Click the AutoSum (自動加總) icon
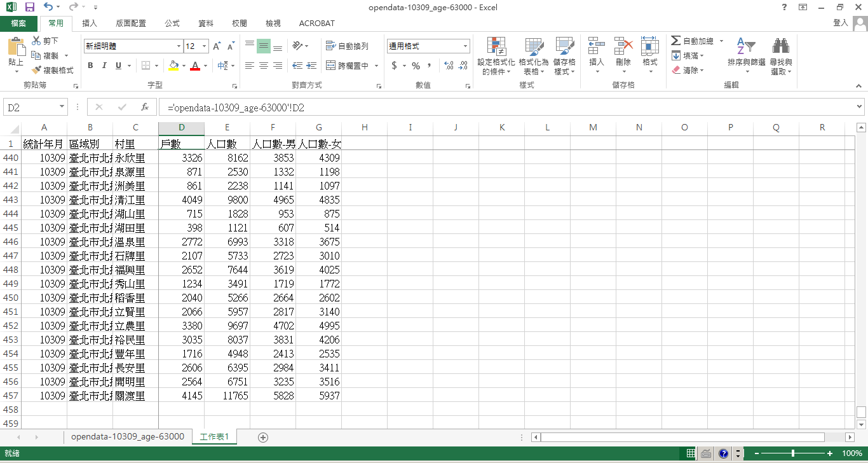This screenshot has width=868, height=463. pyautogui.click(x=676, y=41)
